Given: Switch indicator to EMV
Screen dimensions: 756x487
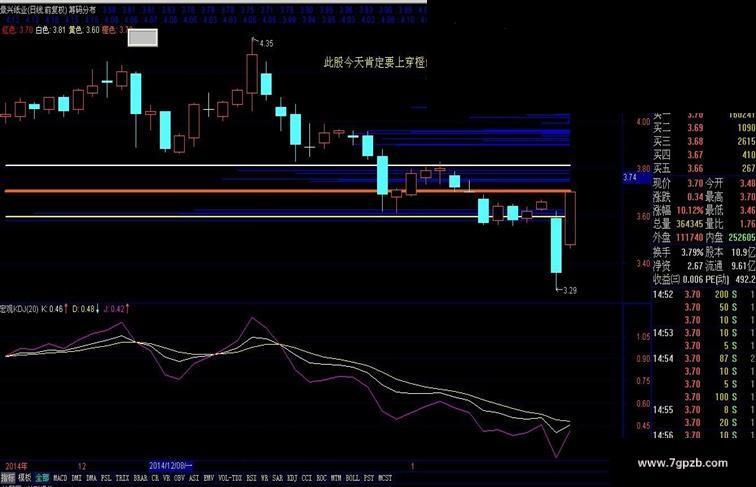Looking at the screenshot, I should click(x=209, y=478).
